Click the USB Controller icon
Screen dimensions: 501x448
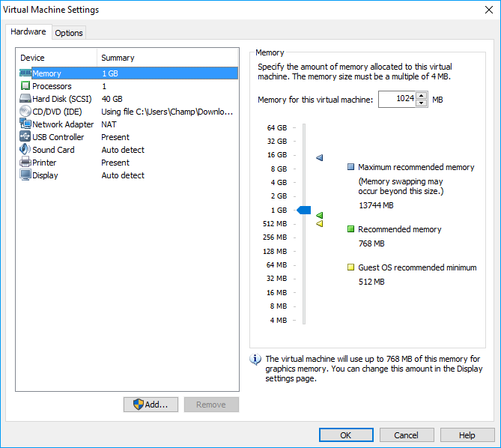click(25, 136)
